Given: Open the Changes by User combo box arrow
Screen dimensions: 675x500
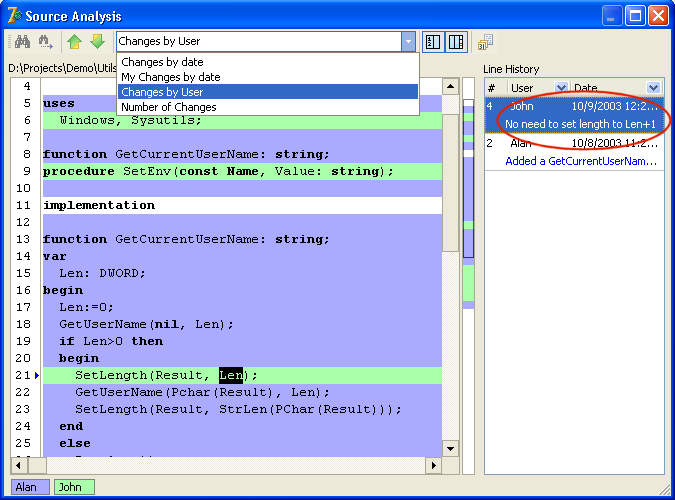Looking at the screenshot, I should tap(408, 41).
